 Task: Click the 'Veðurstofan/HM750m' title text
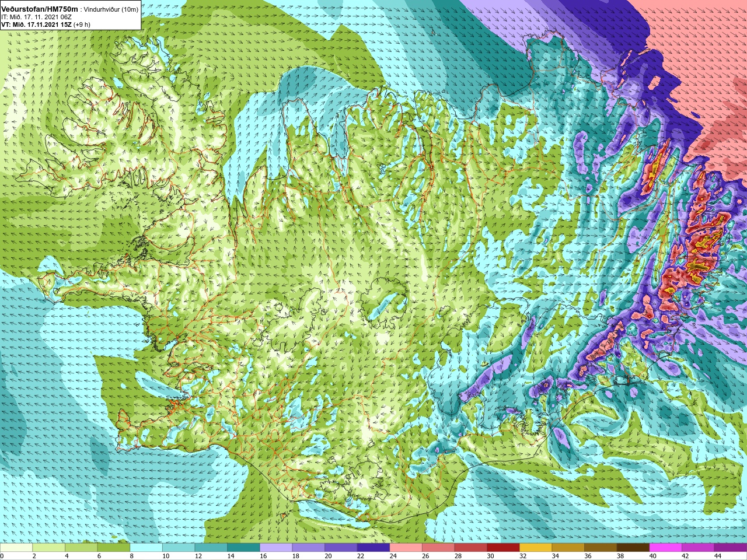39,8
